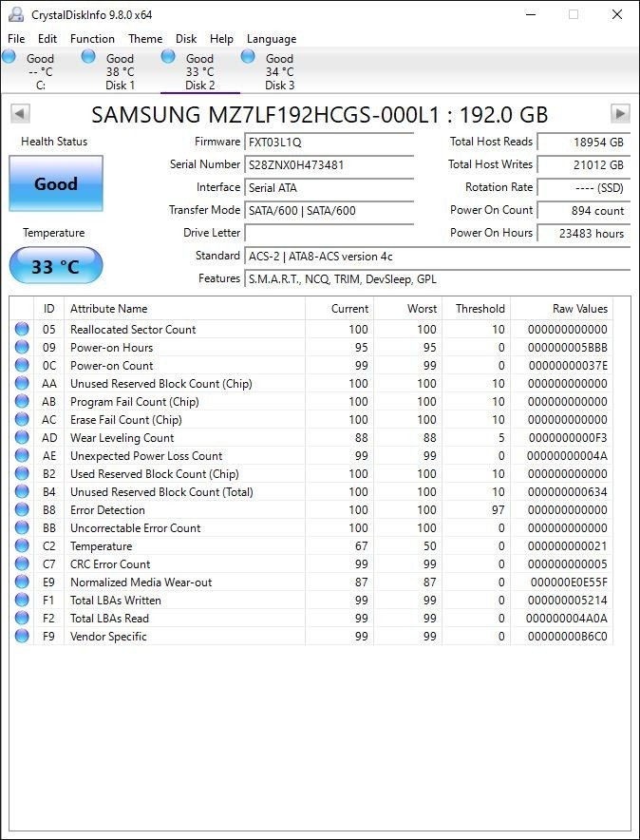The width and height of the screenshot is (640, 840).
Task: Click the C: drive status orb
Action: coord(9,56)
